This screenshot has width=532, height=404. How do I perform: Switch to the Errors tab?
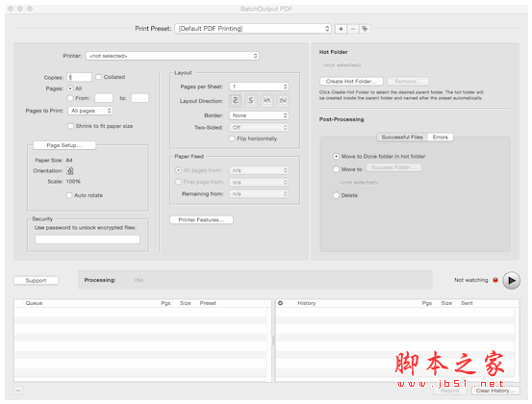pos(441,137)
